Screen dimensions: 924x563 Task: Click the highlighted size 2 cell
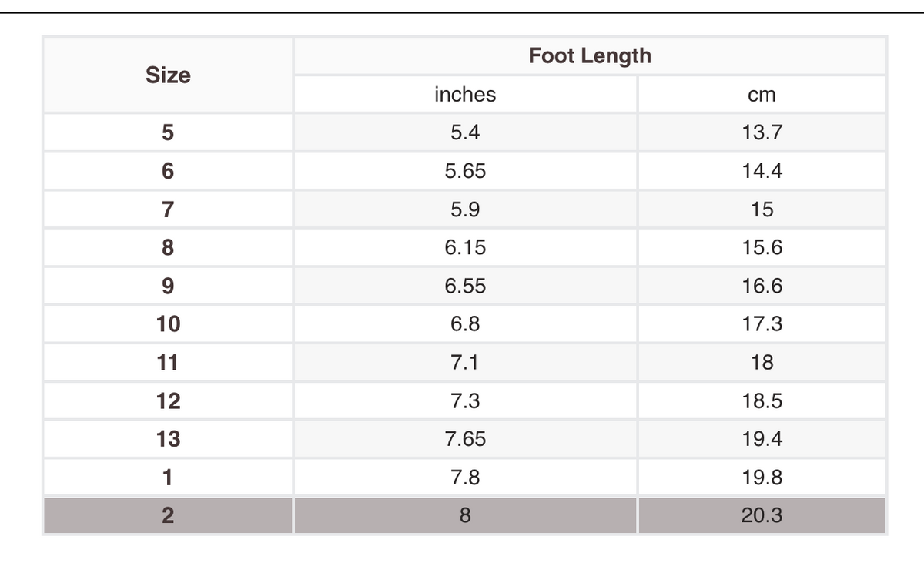(x=168, y=515)
